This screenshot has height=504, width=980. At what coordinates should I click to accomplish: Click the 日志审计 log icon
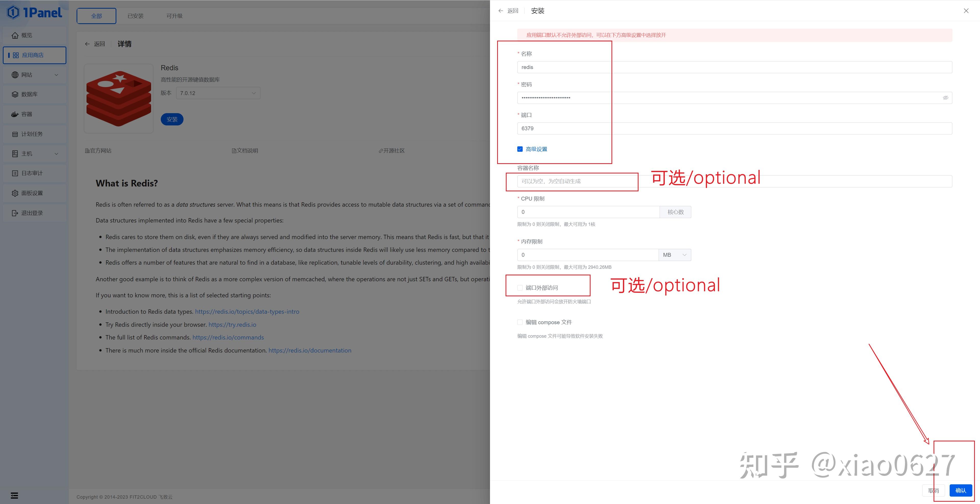click(15, 173)
